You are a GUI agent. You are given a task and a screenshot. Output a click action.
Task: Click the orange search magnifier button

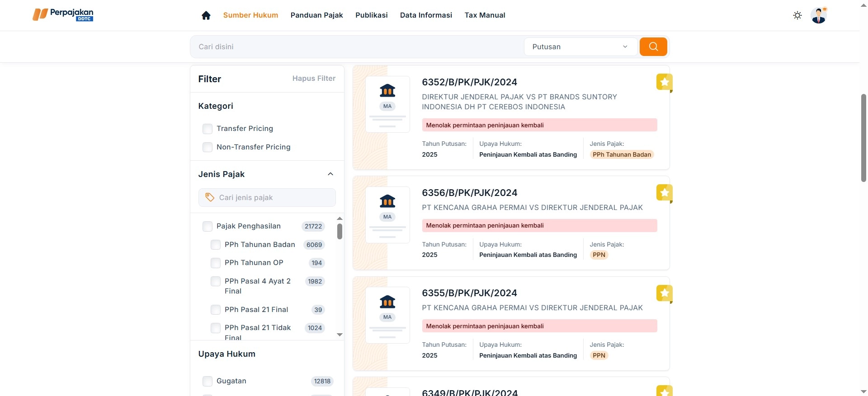point(653,47)
